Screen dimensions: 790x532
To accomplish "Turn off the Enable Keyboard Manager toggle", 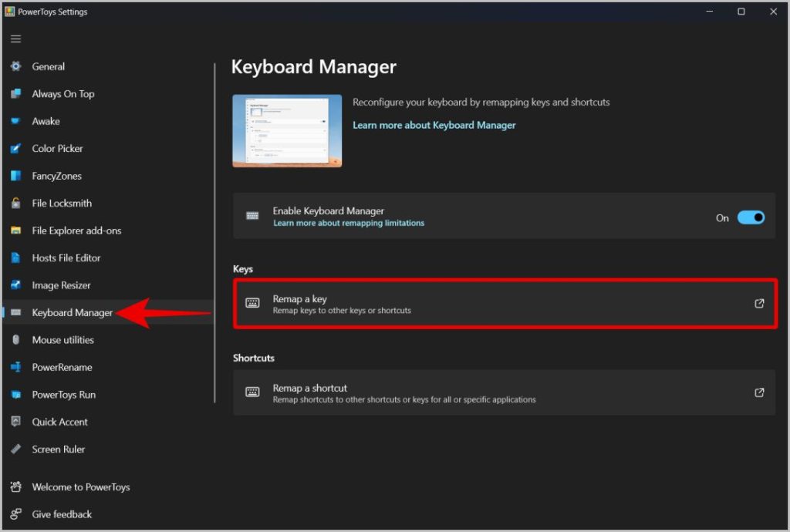I will click(x=751, y=217).
